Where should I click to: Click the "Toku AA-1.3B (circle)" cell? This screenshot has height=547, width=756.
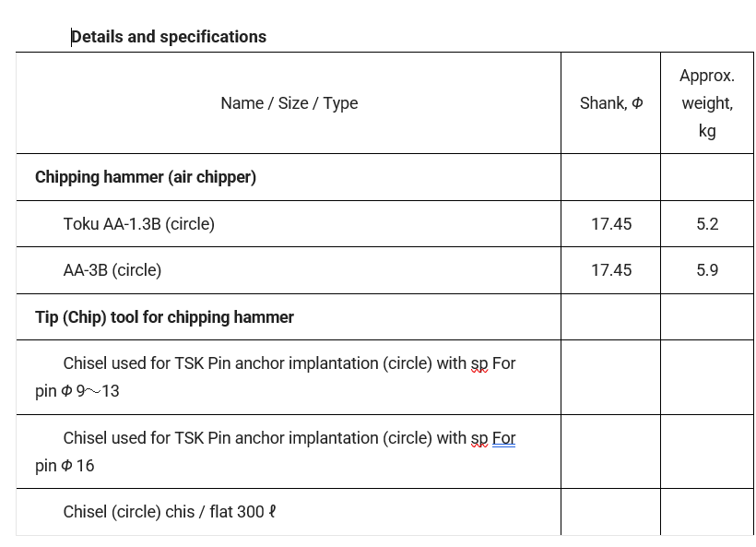(138, 224)
